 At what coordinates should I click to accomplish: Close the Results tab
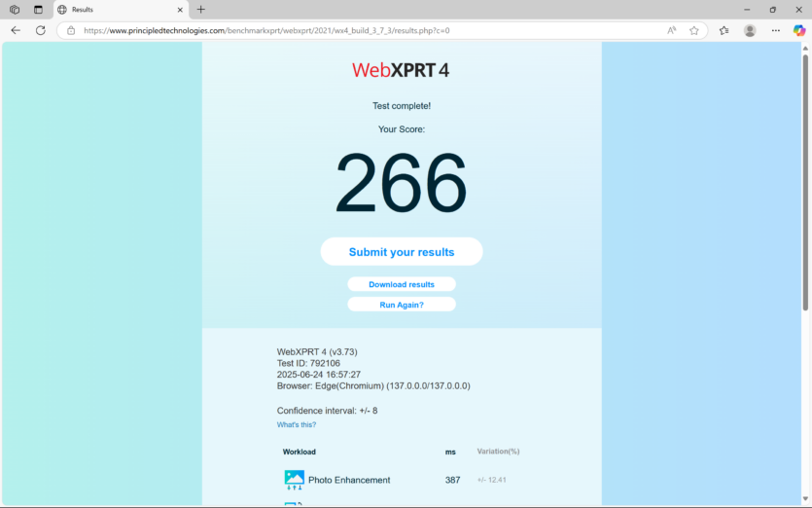[x=180, y=10]
